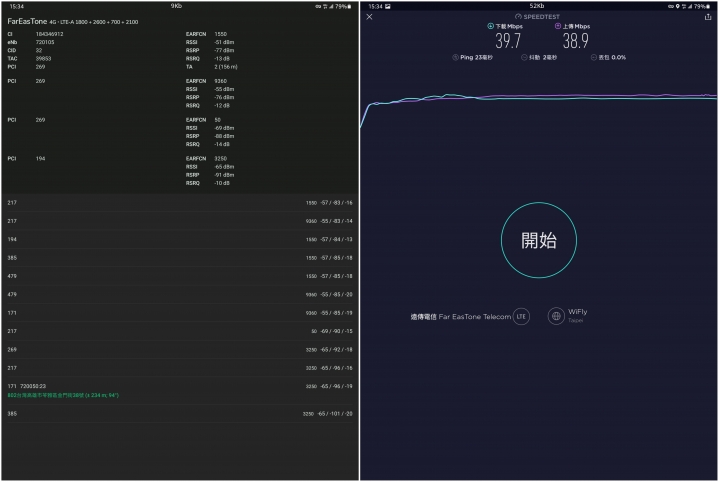This screenshot has height=482, width=720.
Task: Tap the 52Kb network speed indicator
Action: point(537,6)
